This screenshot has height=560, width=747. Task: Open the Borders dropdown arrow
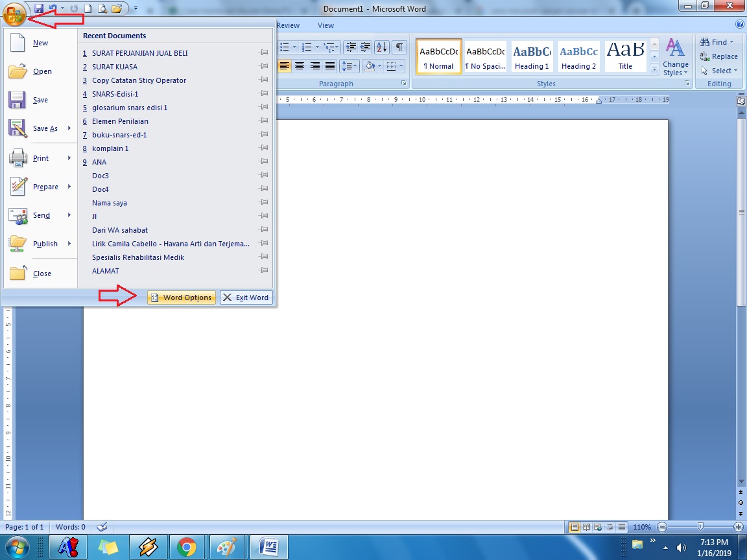(401, 66)
